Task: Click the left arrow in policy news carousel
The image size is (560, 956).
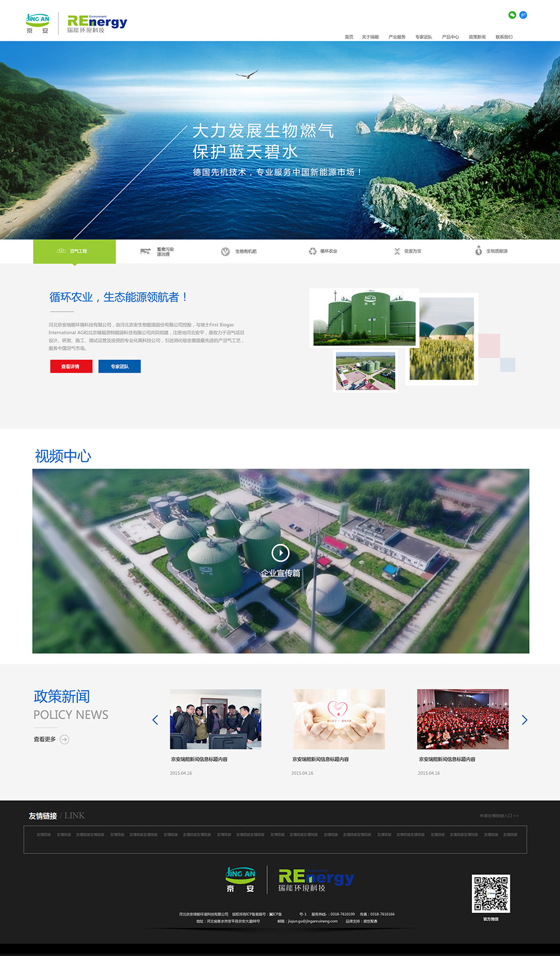Action: tap(155, 720)
